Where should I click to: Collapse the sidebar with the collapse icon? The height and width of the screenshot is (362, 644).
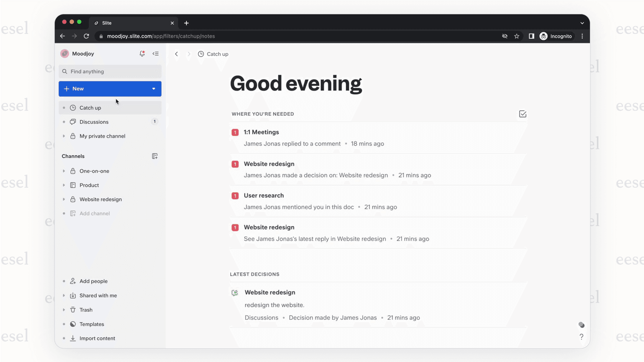tap(156, 54)
